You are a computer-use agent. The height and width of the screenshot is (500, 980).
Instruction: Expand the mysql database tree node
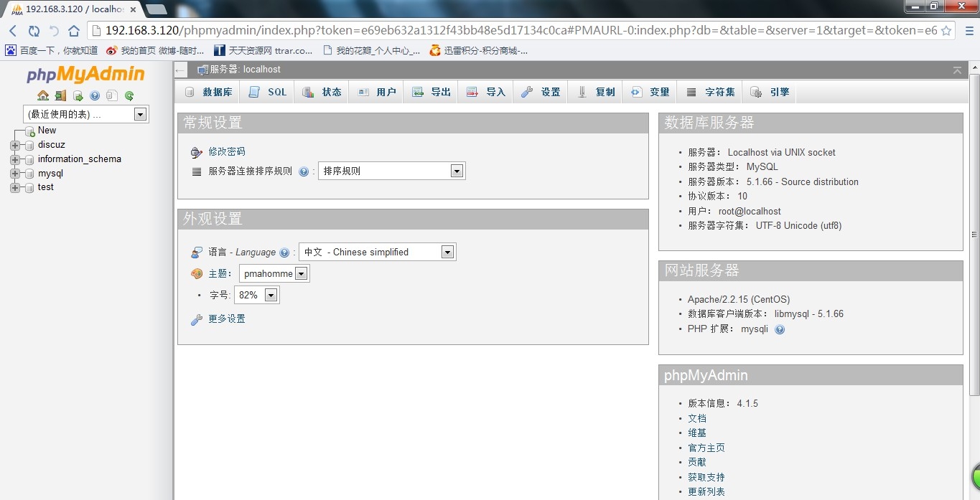click(15, 174)
